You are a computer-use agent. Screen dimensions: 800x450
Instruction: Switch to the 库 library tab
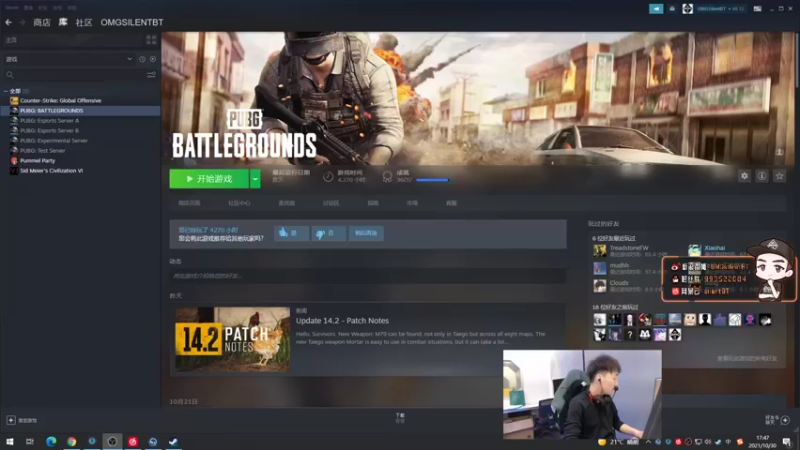tap(63, 22)
